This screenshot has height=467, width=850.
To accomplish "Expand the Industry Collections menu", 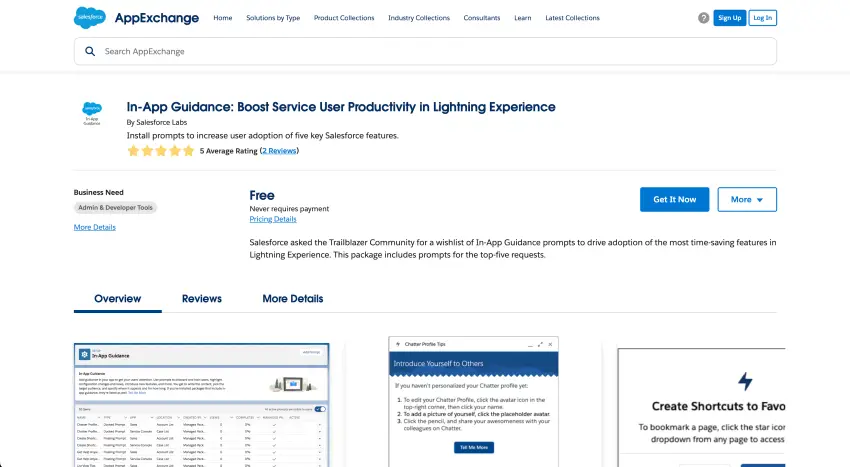I will tap(419, 18).
